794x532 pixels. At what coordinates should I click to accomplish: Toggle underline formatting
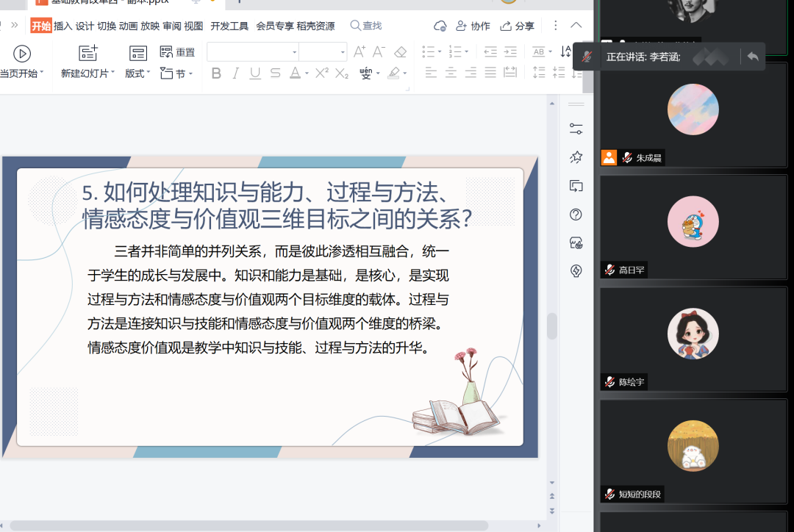click(255, 73)
